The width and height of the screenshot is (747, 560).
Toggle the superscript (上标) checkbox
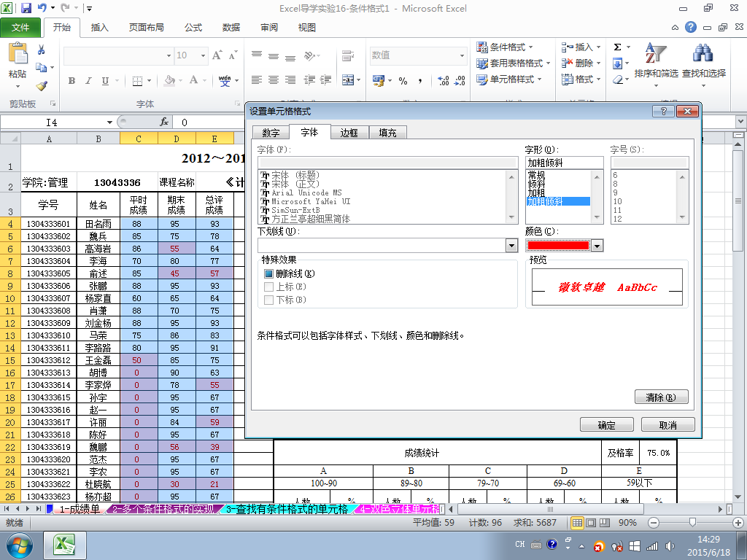pos(269,287)
